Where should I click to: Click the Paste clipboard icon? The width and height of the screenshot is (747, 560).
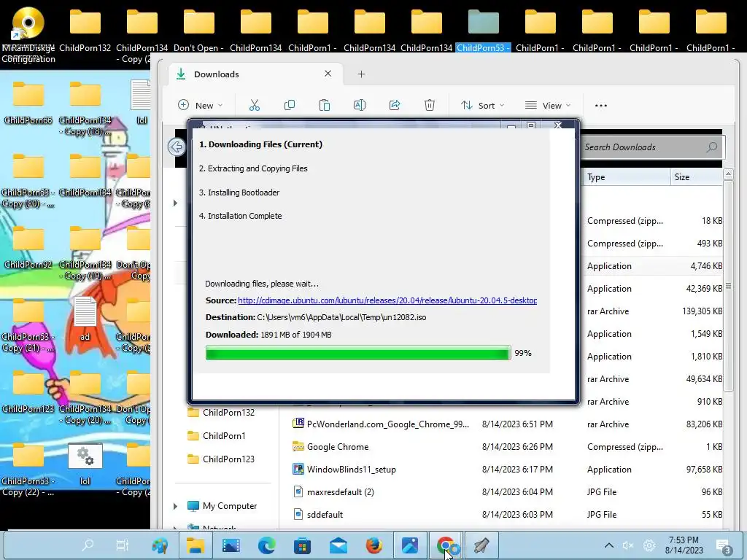(x=325, y=105)
